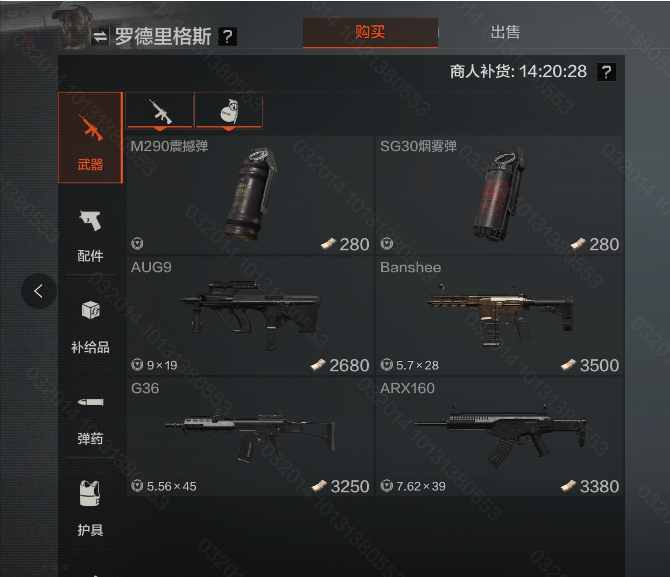Image resolution: width=670 pixels, height=577 pixels.
Task: Pick the G36 rifle listing
Action: (x=250, y=437)
